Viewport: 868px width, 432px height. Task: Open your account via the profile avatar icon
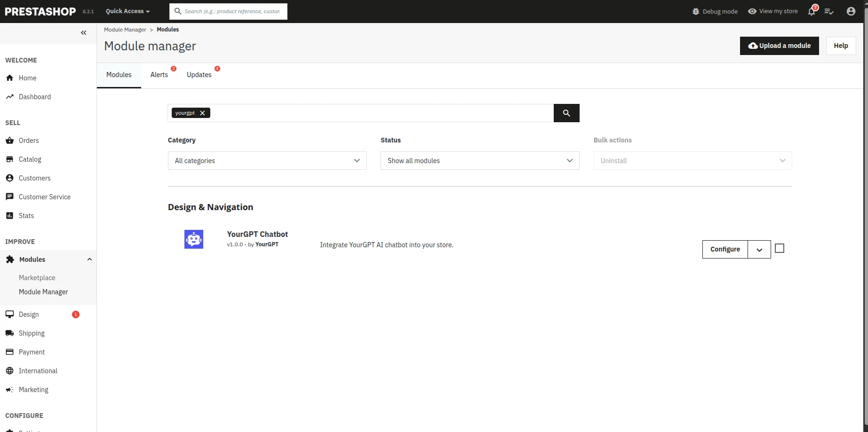[x=852, y=11]
